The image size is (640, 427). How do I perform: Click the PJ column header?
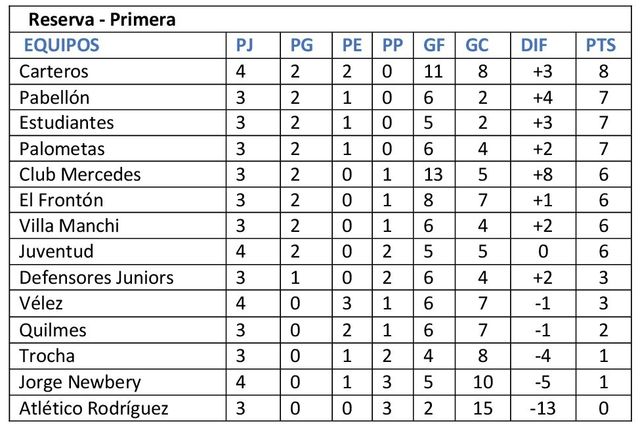(245, 45)
